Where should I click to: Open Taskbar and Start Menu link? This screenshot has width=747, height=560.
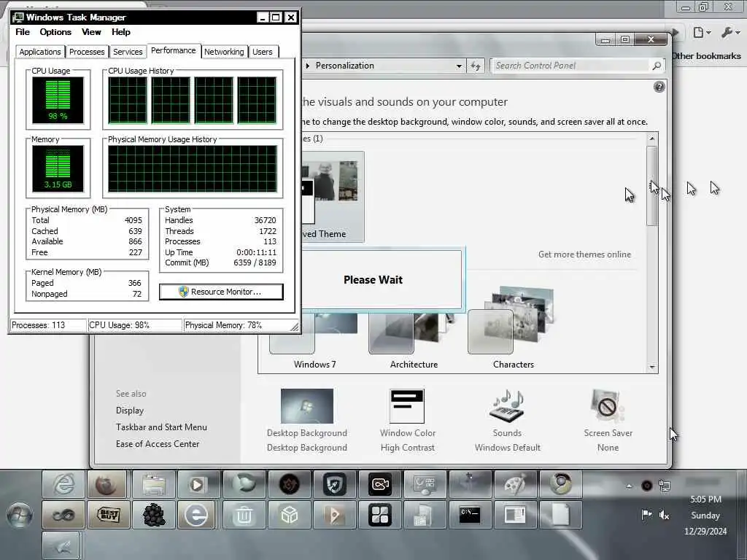(x=161, y=427)
